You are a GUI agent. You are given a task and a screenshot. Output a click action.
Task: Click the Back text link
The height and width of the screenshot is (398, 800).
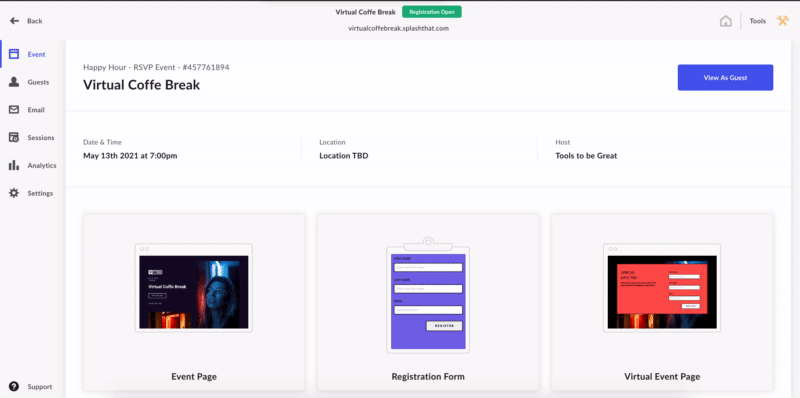[35, 21]
